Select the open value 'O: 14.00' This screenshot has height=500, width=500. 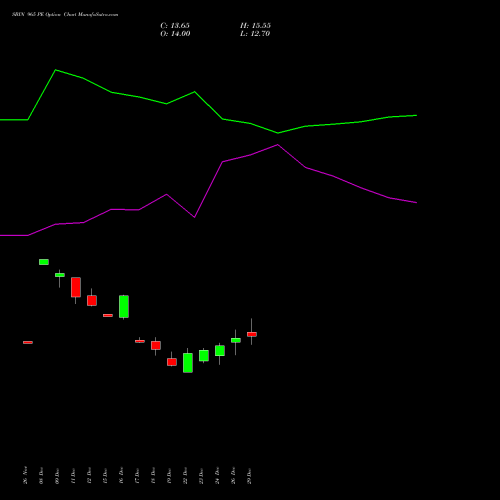[x=175, y=34]
